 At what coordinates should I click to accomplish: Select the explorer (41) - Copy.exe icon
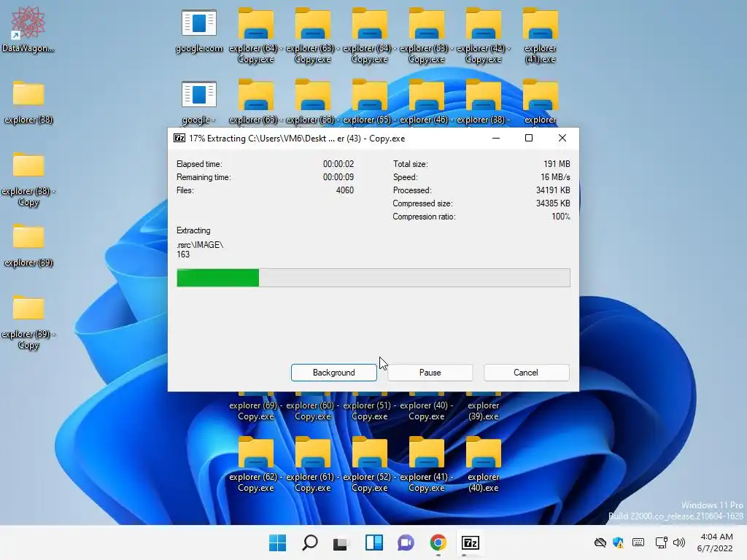click(x=426, y=464)
